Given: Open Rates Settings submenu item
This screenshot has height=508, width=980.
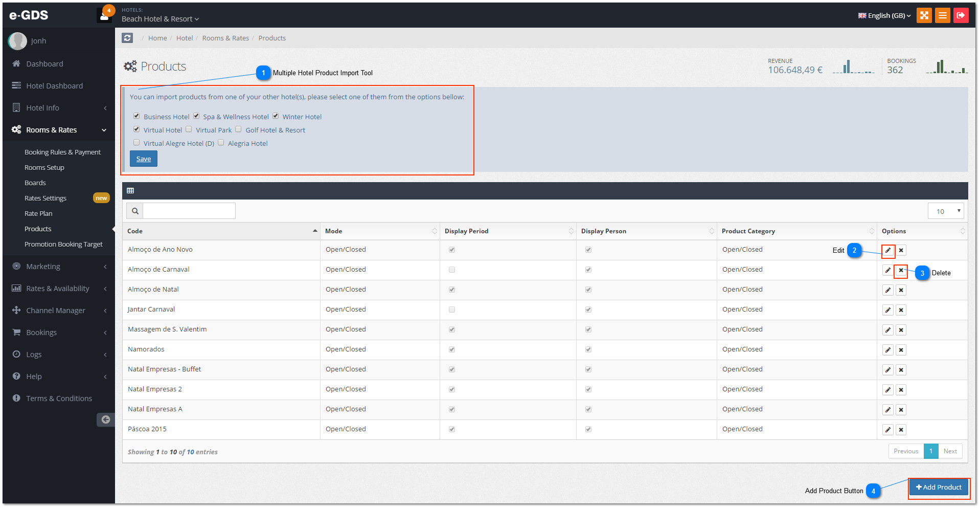Looking at the screenshot, I should pyautogui.click(x=45, y=198).
